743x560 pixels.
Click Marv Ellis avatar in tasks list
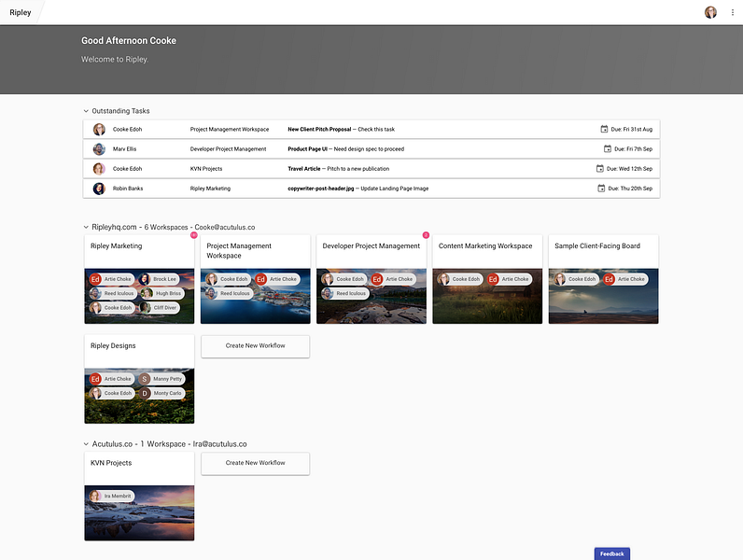pyautogui.click(x=99, y=148)
